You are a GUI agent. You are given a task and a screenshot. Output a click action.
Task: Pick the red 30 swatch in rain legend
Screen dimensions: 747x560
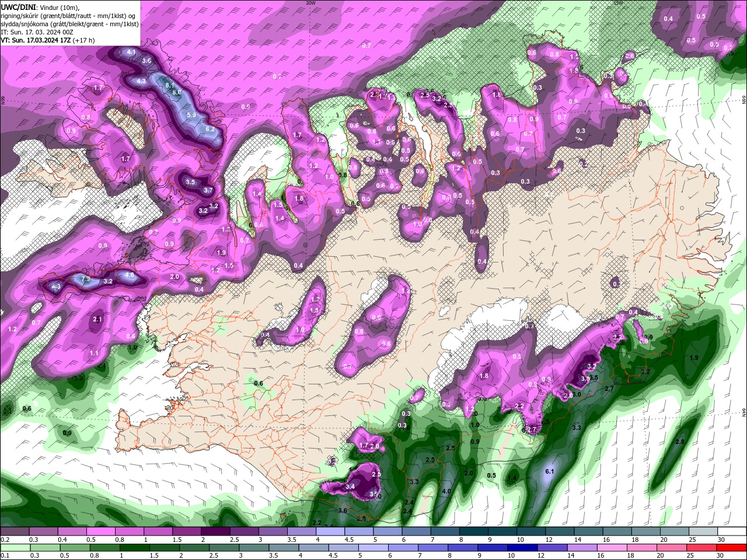click(x=731, y=548)
